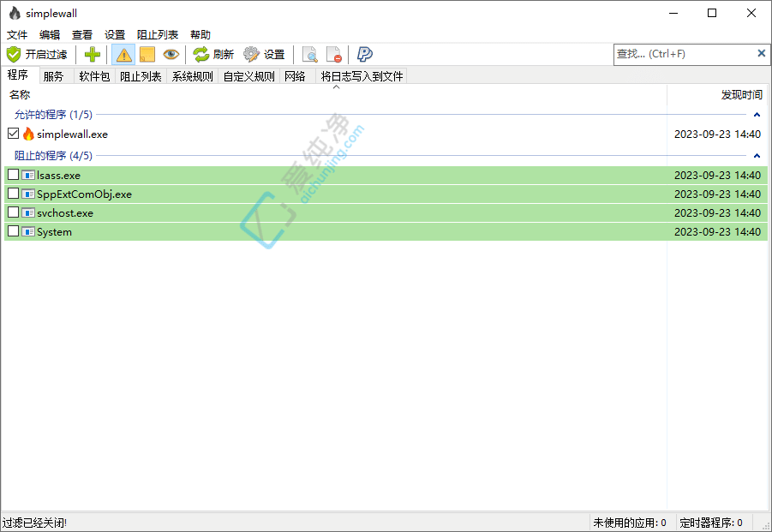Check the lsass.exe checkbox

(14, 175)
